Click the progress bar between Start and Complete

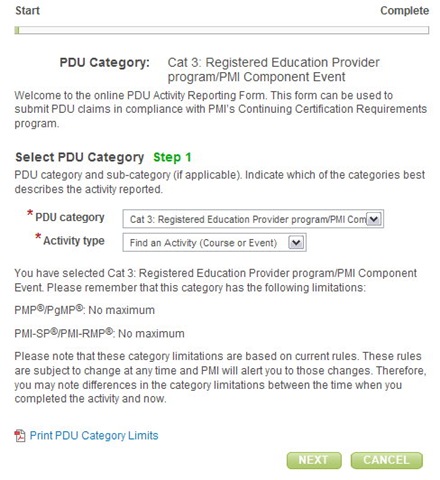pyautogui.click(x=222, y=30)
